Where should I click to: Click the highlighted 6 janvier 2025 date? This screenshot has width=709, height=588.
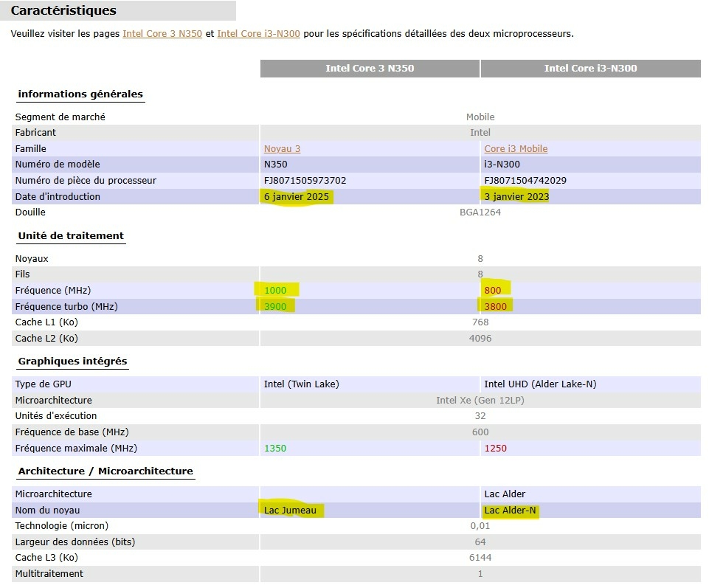[297, 196]
